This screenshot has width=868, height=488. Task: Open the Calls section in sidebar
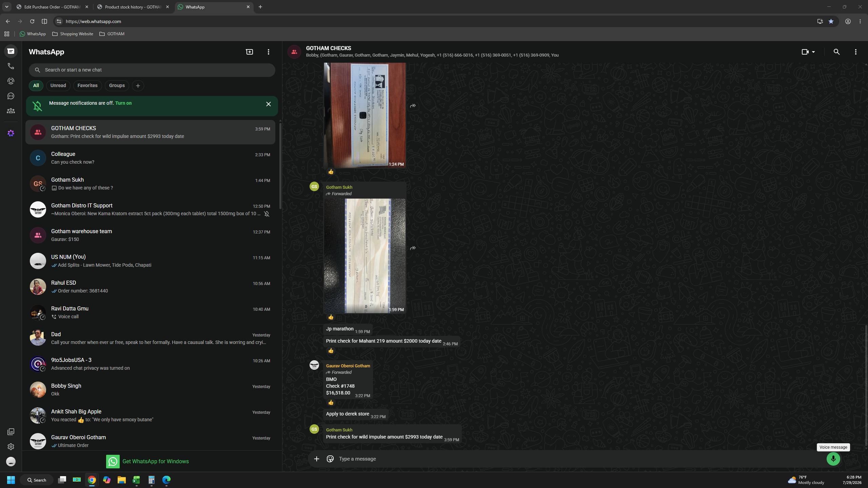[11, 66]
